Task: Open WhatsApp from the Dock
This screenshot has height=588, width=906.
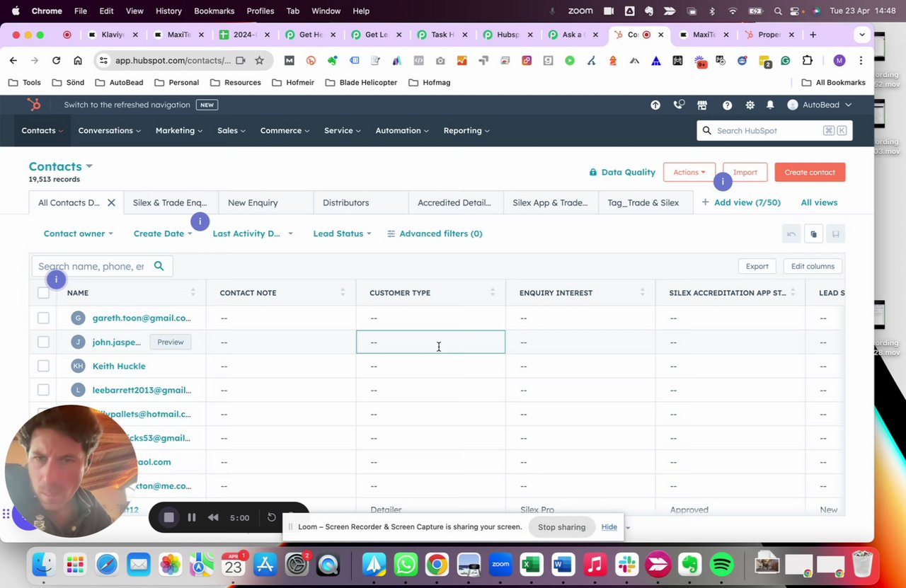Action: coord(406,564)
